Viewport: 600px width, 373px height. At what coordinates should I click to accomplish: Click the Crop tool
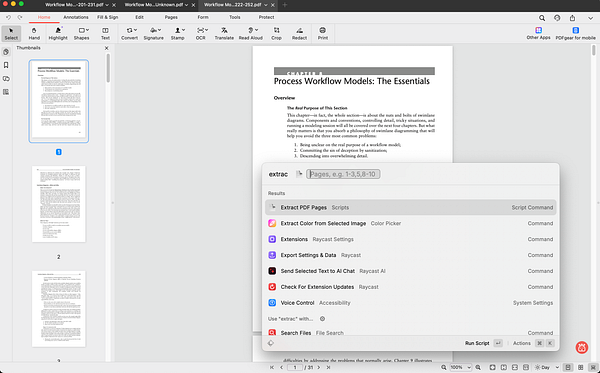pos(276,34)
